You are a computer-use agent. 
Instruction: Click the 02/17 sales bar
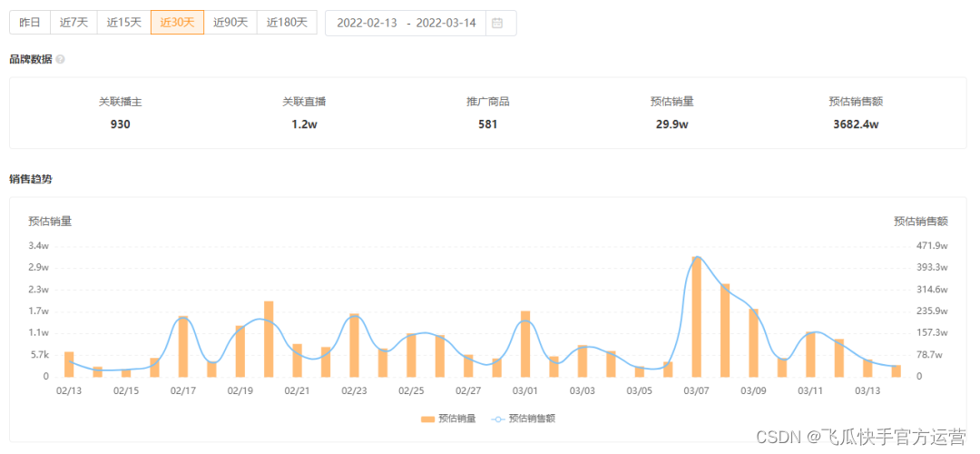[183, 347]
